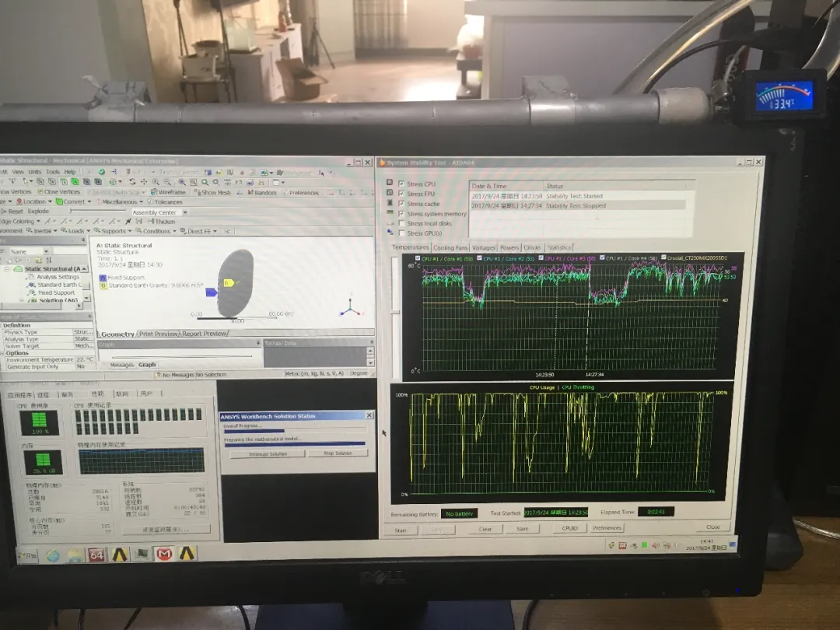
Task: Open the Location dropdown
Action: click(x=33, y=201)
